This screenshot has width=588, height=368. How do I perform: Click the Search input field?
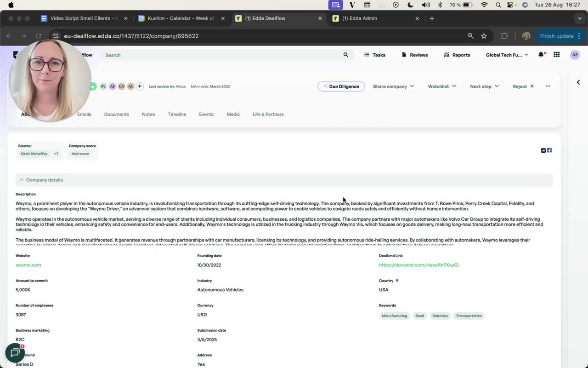[x=223, y=55]
